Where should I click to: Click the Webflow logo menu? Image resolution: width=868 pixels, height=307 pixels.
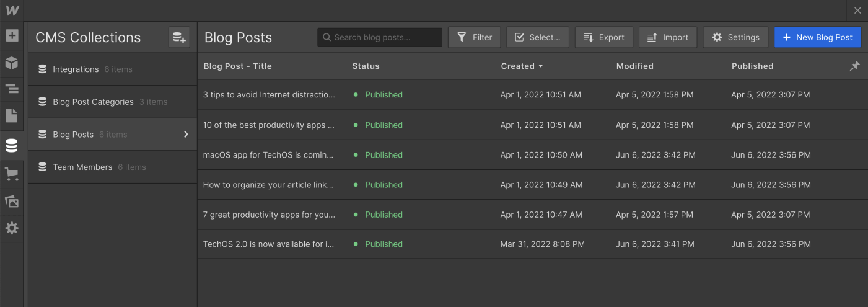coord(12,11)
